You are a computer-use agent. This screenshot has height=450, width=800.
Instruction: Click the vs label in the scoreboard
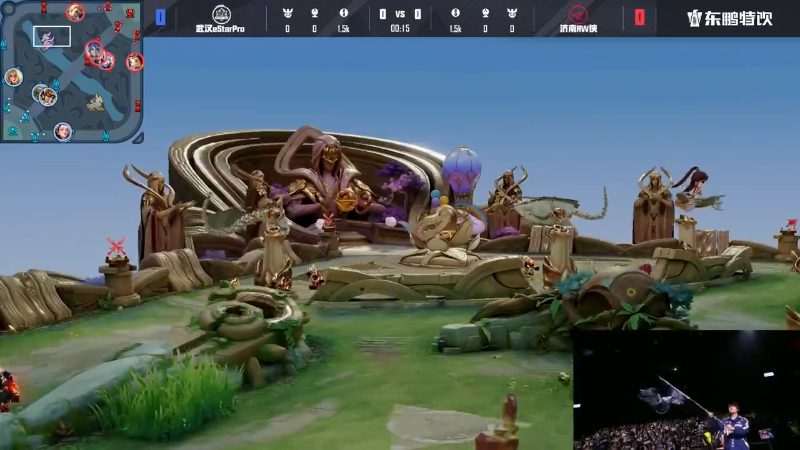point(400,14)
